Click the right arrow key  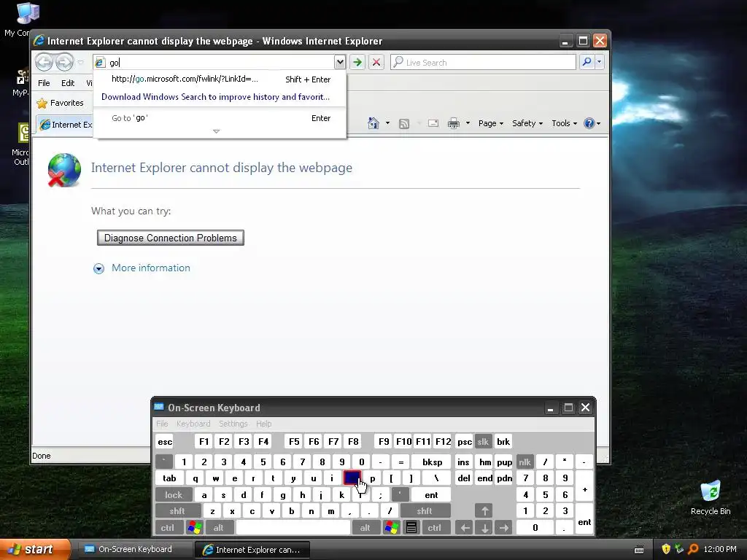(x=503, y=528)
